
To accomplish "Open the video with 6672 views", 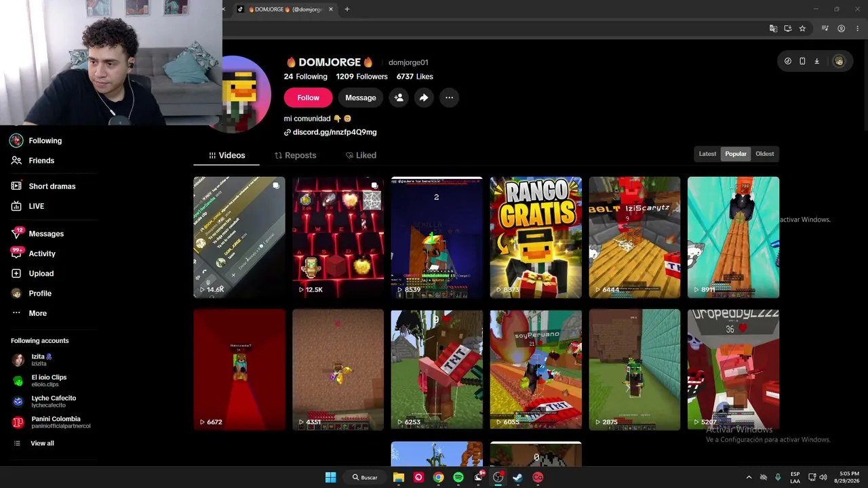I will tap(239, 369).
